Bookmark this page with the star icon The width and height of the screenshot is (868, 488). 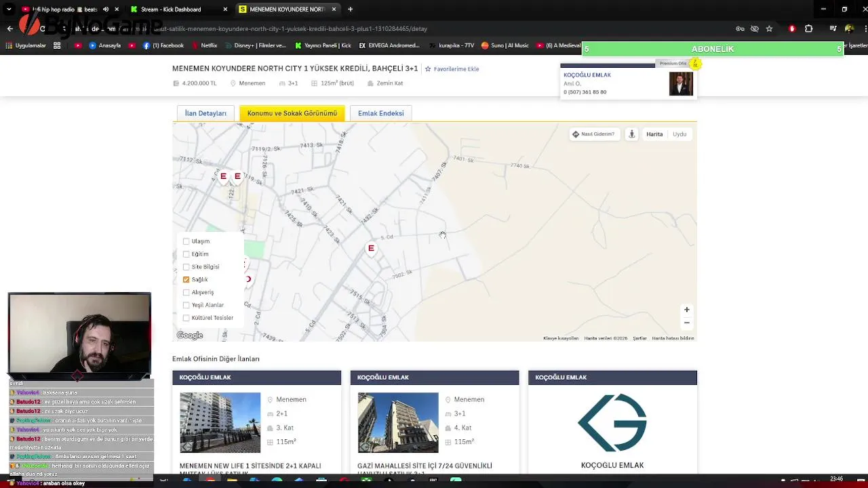(x=769, y=28)
